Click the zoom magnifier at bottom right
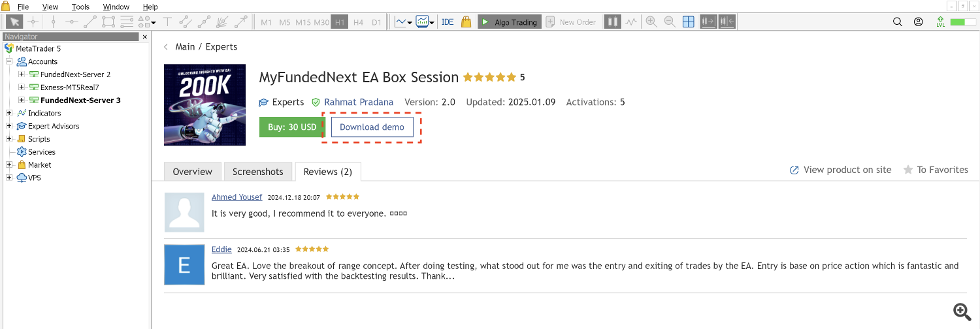This screenshot has height=329, width=980. tap(961, 312)
